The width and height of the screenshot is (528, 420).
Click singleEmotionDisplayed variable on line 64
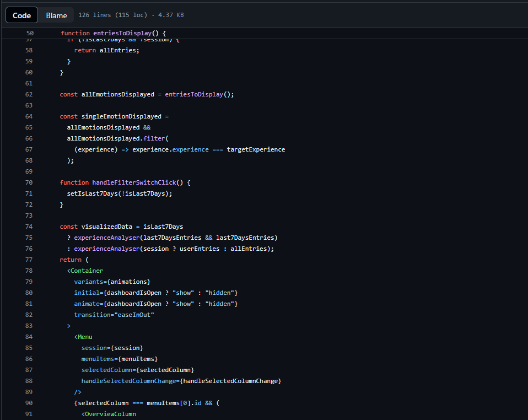tap(121, 116)
